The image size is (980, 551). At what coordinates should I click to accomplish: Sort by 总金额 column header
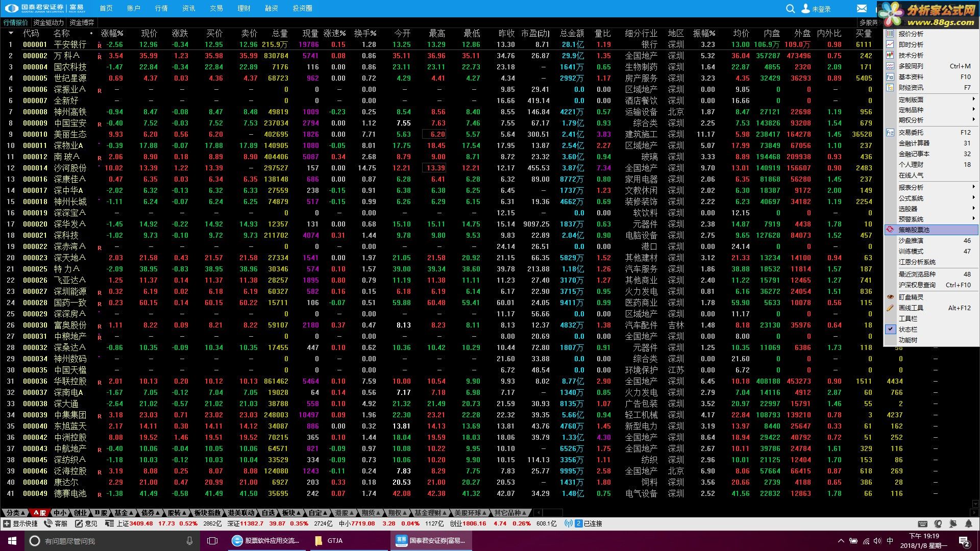pos(572,33)
